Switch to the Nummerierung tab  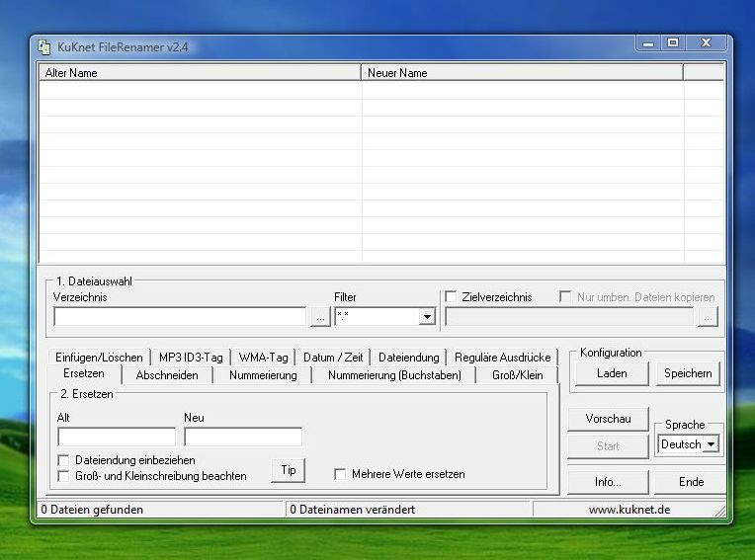(x=263, y=375)
